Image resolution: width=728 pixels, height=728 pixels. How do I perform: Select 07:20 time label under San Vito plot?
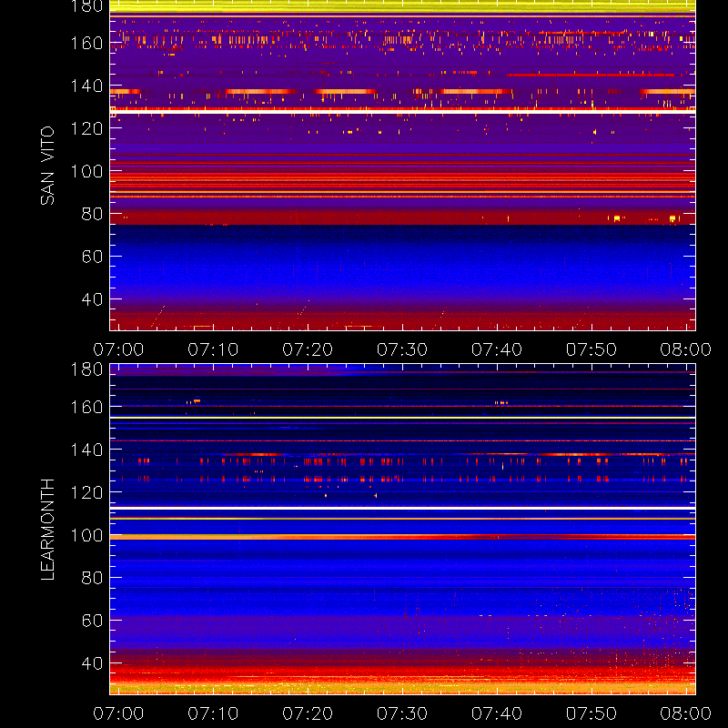click(308, 349)
